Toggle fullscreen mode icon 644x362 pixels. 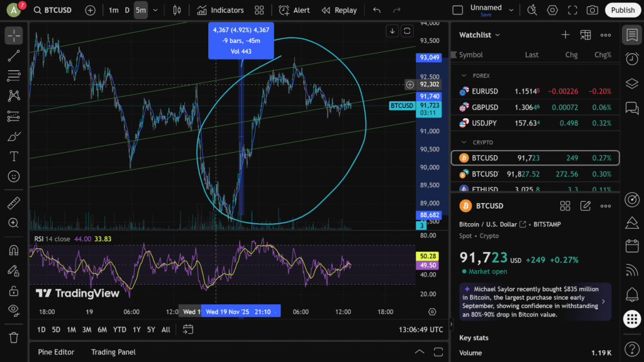coord(572,10)
